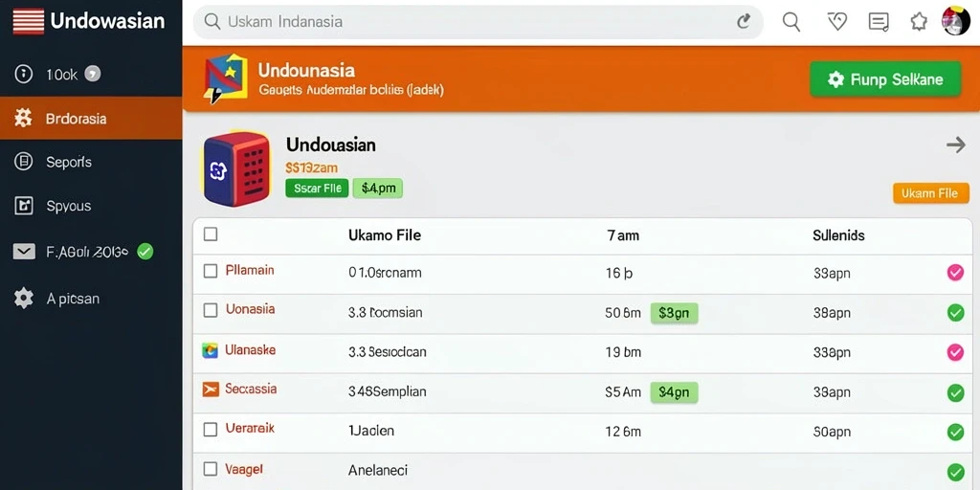Open the Undowasian striped flag logo
Image resolution: width=980 pixels, height=490 pixels.
[x=28, y=21]
